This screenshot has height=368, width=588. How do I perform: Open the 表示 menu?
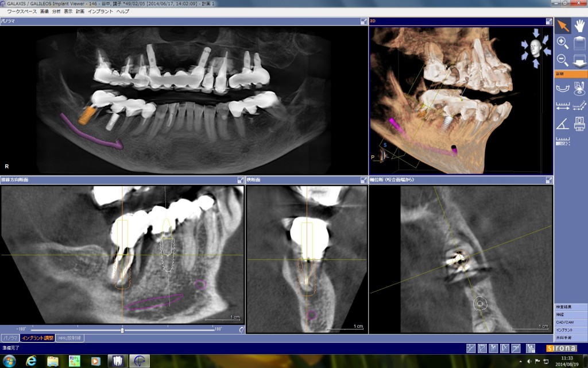pos(68,11)
